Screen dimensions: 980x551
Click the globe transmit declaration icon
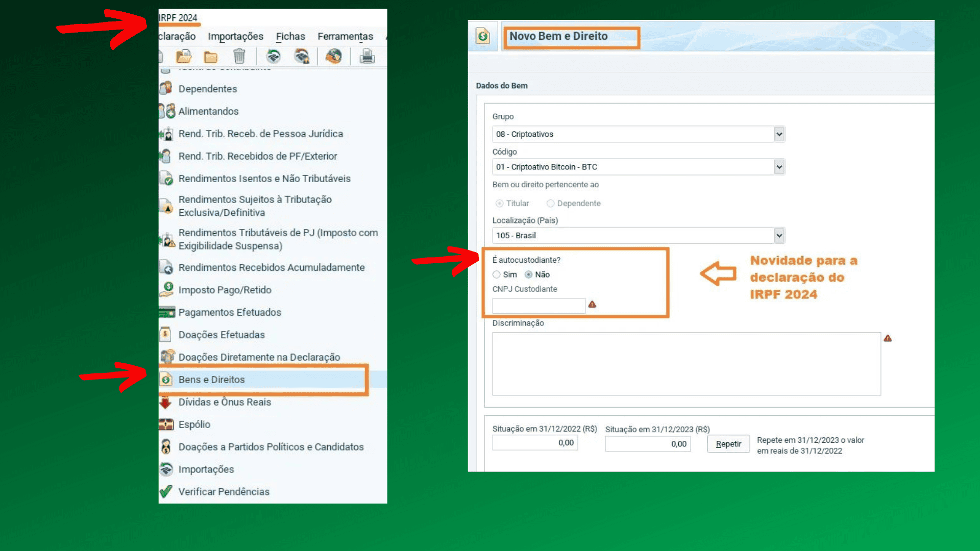coord(334,56)
